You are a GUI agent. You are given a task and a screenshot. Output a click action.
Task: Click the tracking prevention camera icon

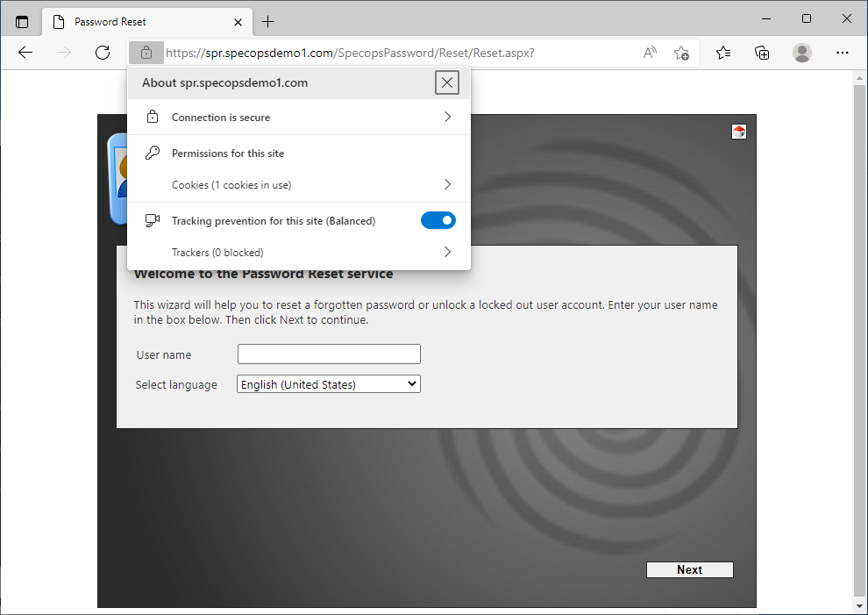pos(153,220)
